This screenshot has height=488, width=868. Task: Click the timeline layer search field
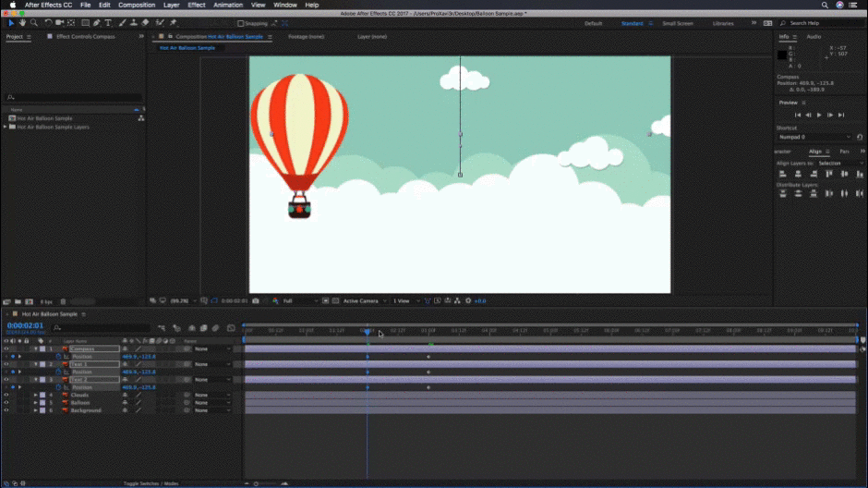point(102,328)
